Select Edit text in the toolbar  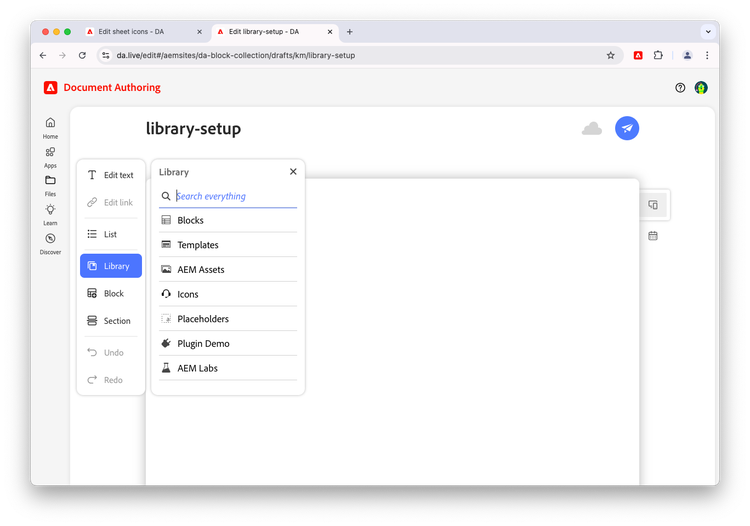(x=111, y=175)
